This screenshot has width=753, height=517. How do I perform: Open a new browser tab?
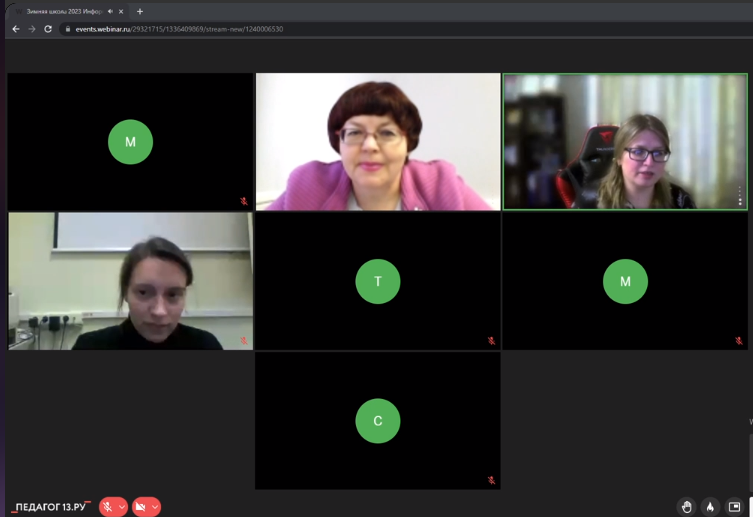(x=139, y=11)
